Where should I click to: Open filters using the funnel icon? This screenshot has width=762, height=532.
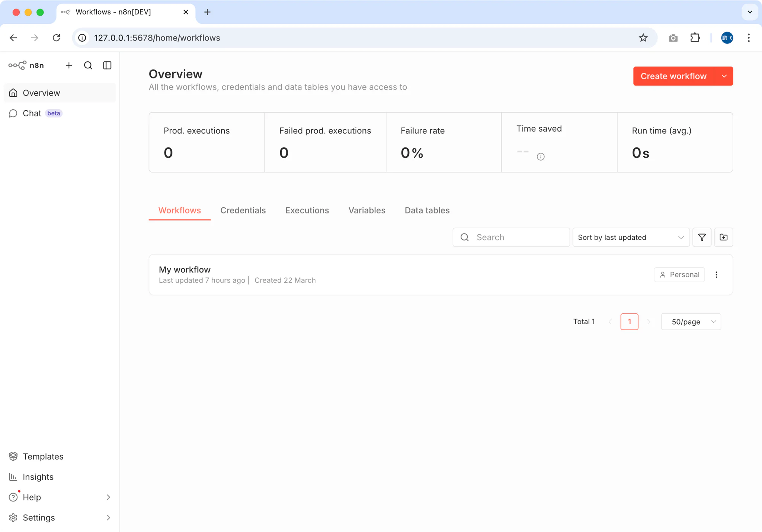coord(701,237)
